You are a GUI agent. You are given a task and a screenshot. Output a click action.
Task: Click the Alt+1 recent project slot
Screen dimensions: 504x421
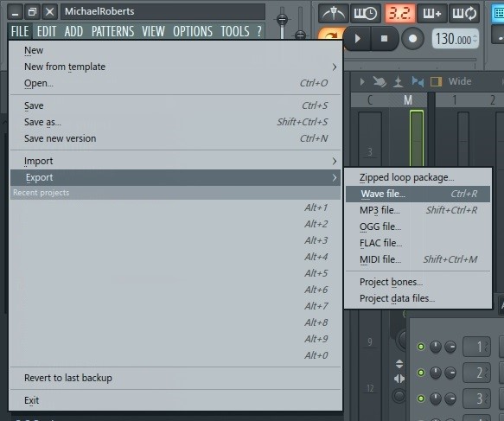(175, 207)
